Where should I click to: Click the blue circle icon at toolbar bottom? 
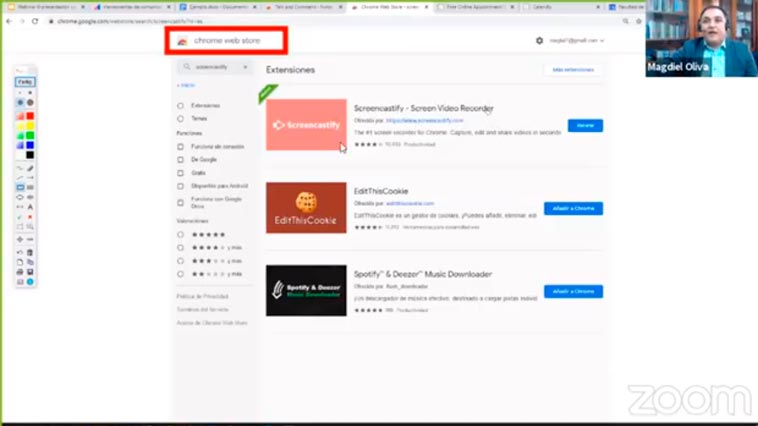(30, 281)
